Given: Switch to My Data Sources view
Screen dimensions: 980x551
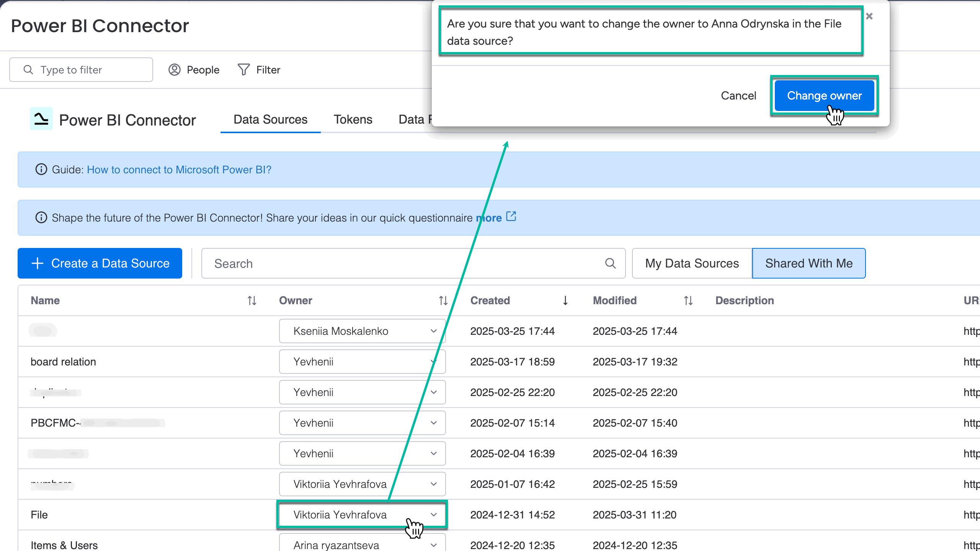Looking at the screenshot, I should pos(691,263).
